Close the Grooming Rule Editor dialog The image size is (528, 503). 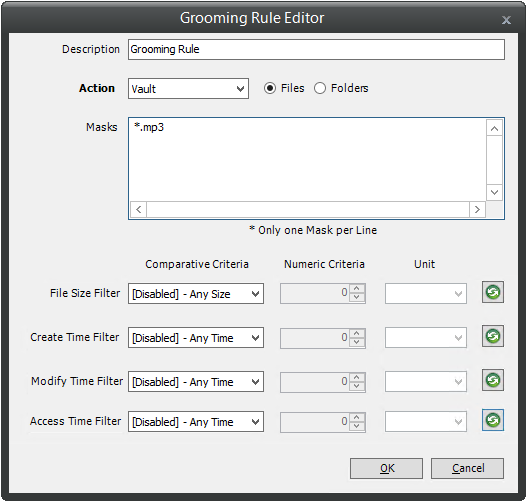pyautogui.click(x=506, y=20)
